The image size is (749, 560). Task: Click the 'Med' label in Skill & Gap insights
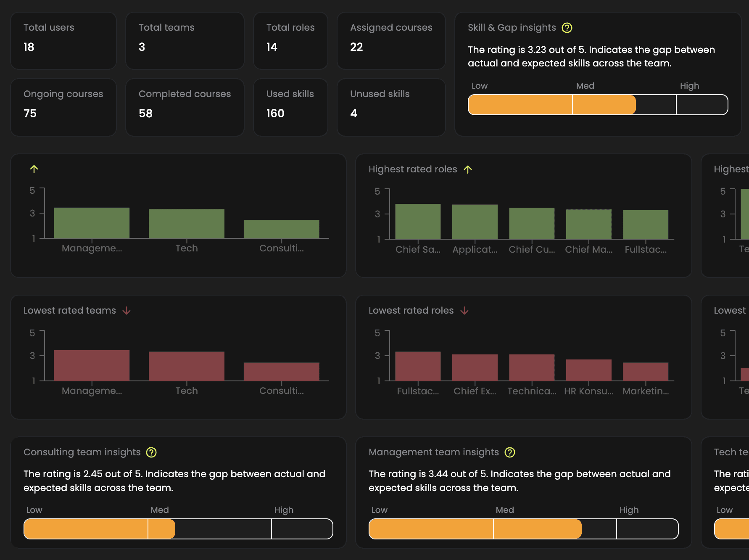pos(585,86)
